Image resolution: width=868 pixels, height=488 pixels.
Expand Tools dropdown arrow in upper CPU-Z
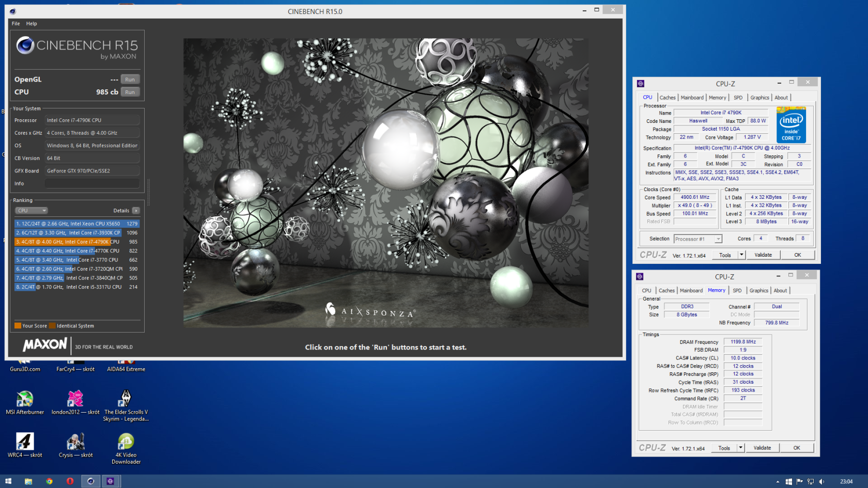point(741,255)
